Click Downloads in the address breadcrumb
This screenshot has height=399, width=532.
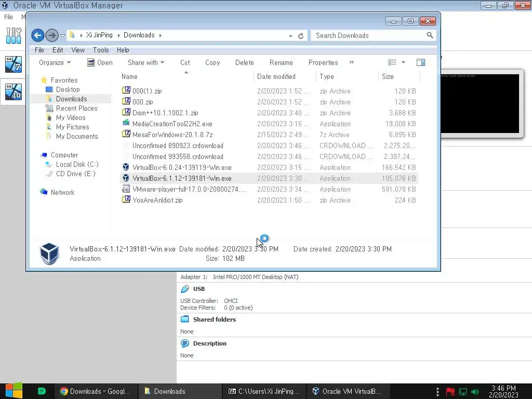139,35
